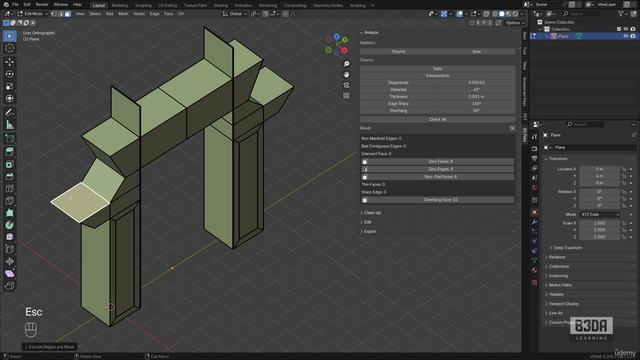Screen dimensions: 640x360
Task: Open the Options dropdown
Action: coord(515,23)
